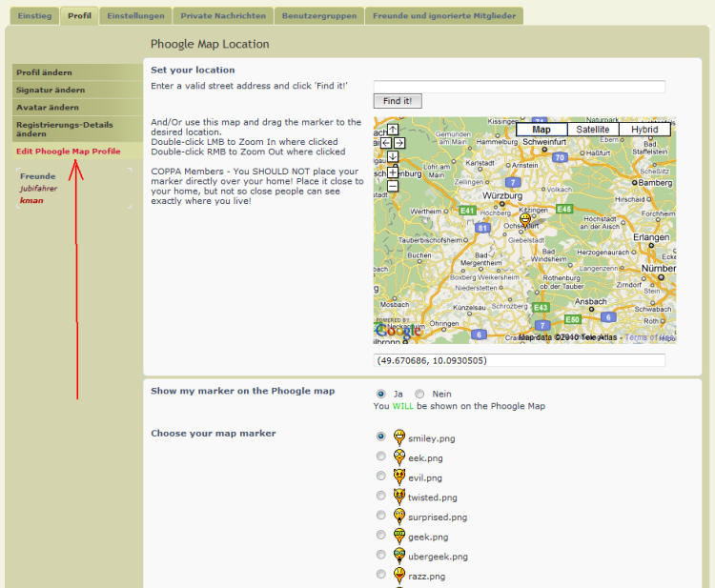Choose the eek.png marker radio button
The height and width of the screenshot is (588, 715).
coord(381,456)
